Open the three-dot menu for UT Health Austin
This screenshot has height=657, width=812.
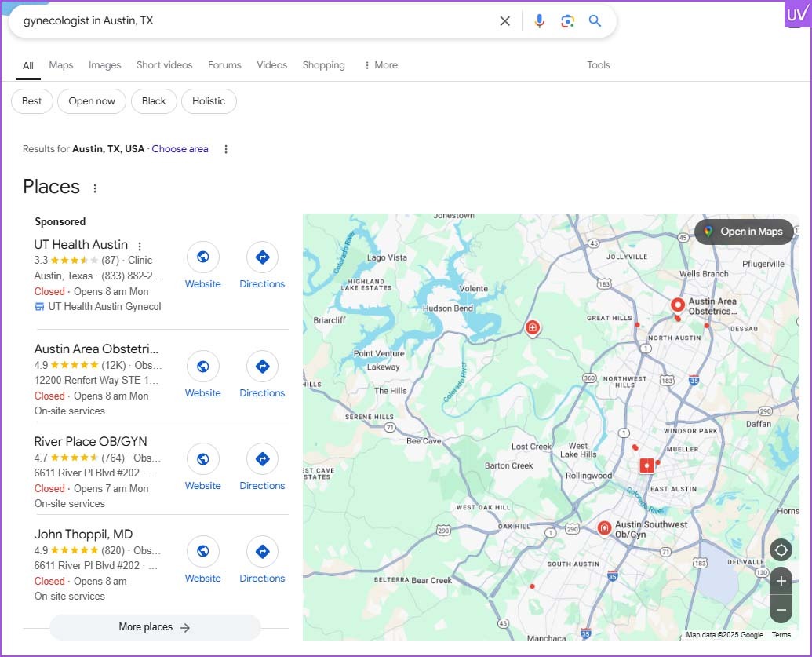(x=140, y=246)
